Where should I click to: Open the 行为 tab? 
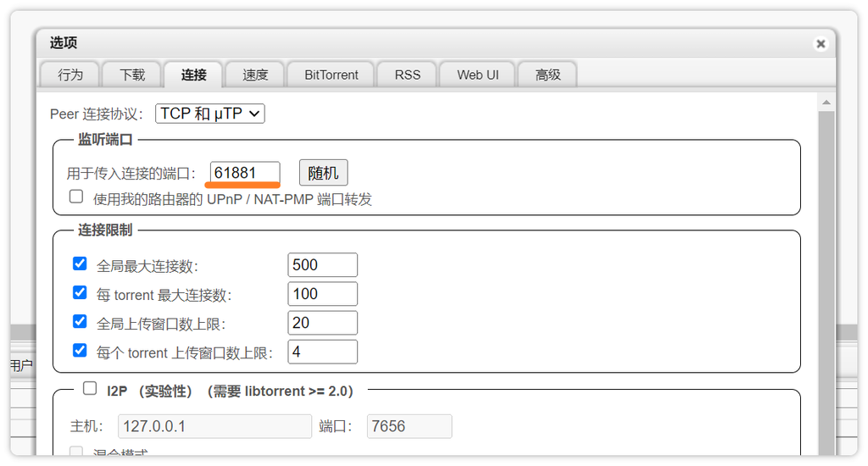pyautogui.click(x=70, y=75)
